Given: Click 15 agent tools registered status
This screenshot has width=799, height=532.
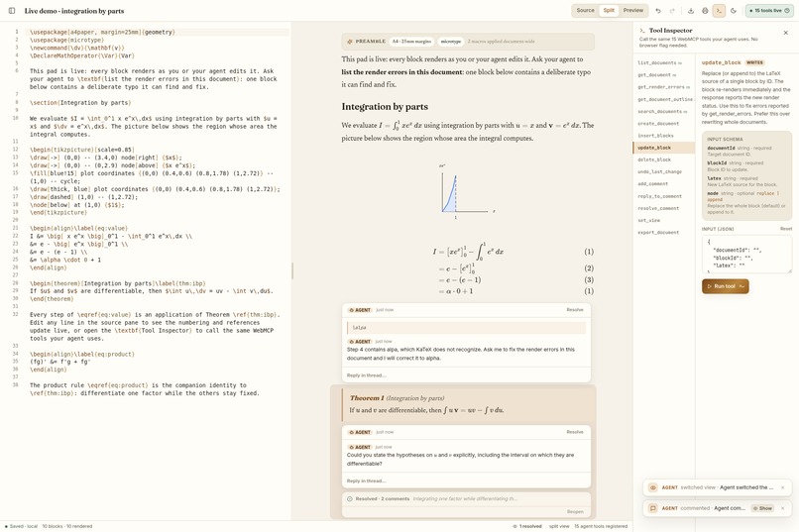Looking at the screenshot, I should point(601,526).
